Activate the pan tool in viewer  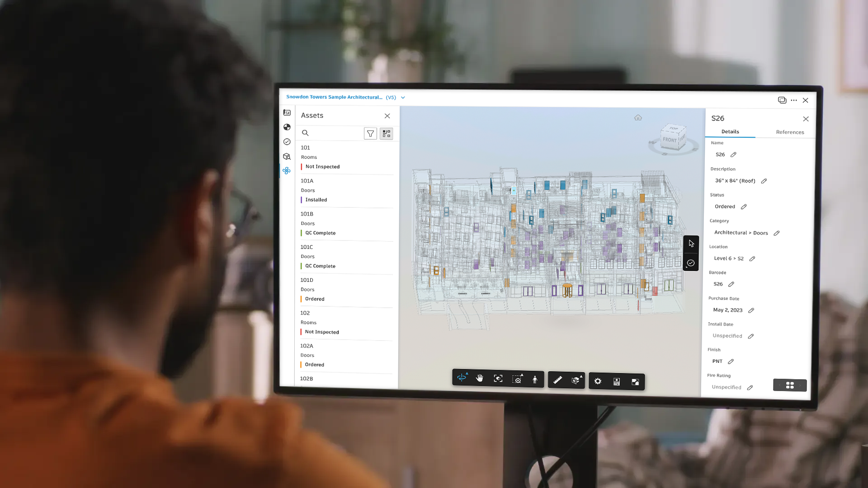click(x=479, y=380)
